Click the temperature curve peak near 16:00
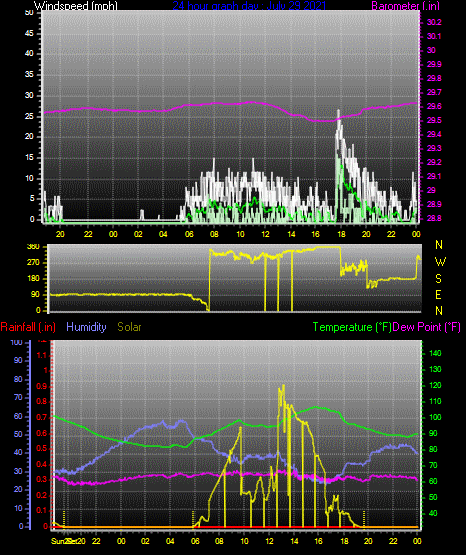The image size is (466, 555). coord(317,407)
